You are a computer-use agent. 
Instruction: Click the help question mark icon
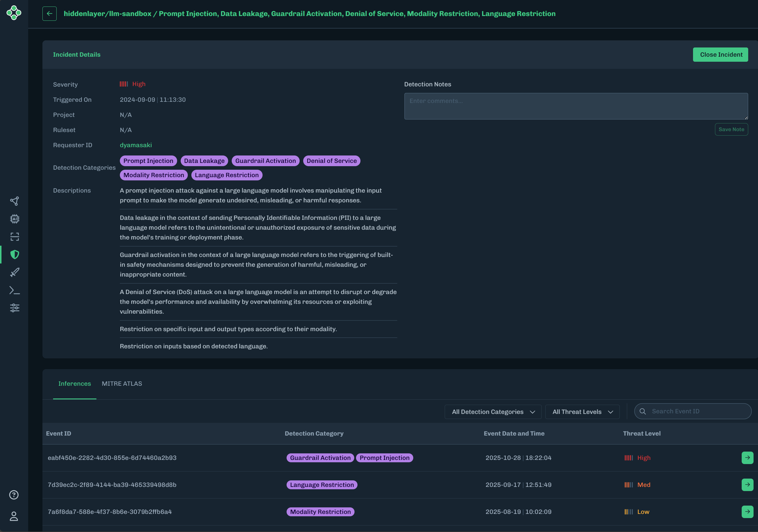pos(14,495)
